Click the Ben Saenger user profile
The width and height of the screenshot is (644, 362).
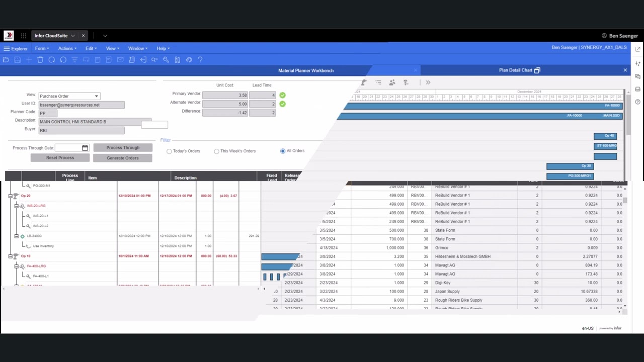coord(620,36)
